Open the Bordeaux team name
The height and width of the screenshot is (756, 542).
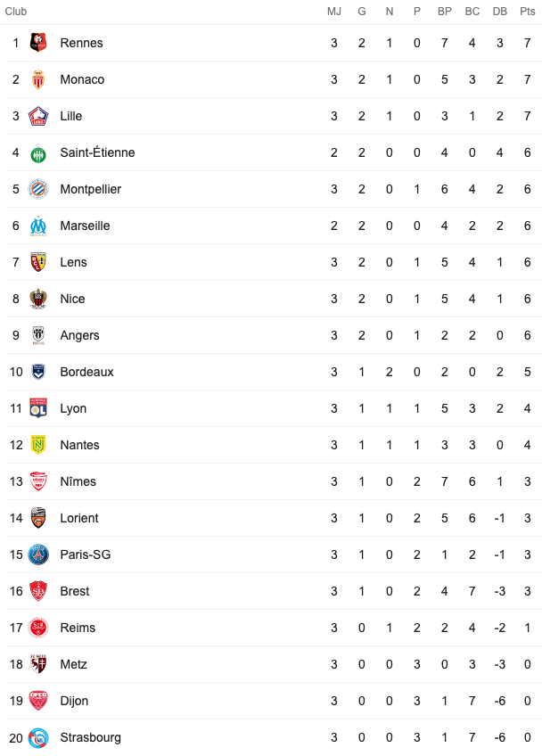click(86, 372)
